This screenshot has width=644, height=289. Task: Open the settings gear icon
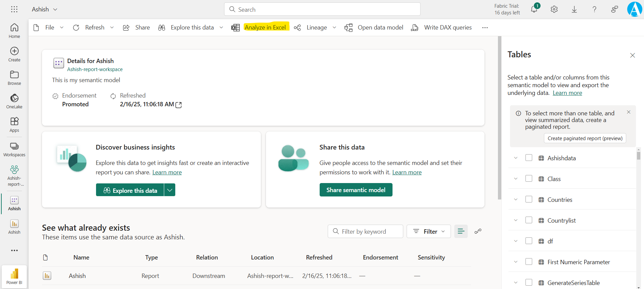click(554, 9)
